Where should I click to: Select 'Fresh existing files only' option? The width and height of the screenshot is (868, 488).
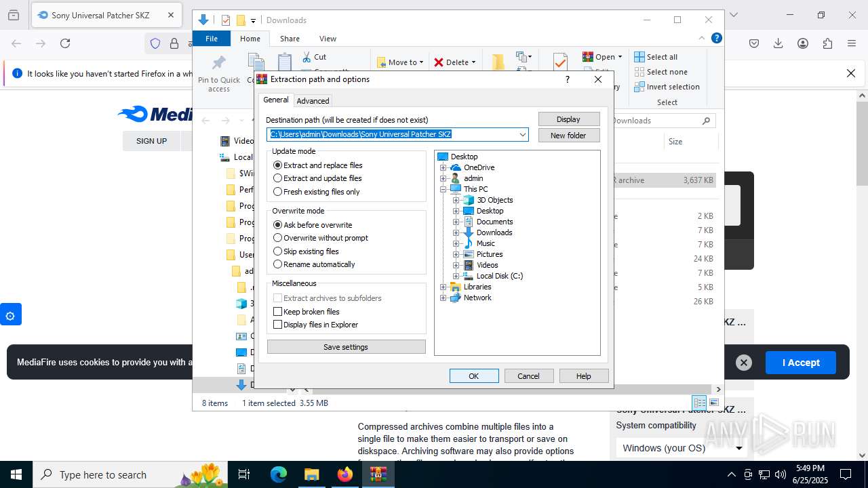pos(277,192)
